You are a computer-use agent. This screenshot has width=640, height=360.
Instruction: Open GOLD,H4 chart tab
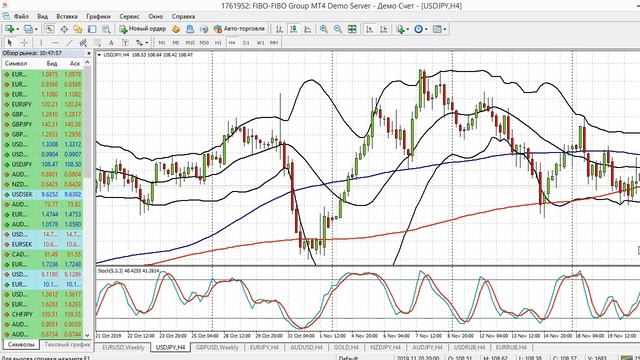[346, 348]
